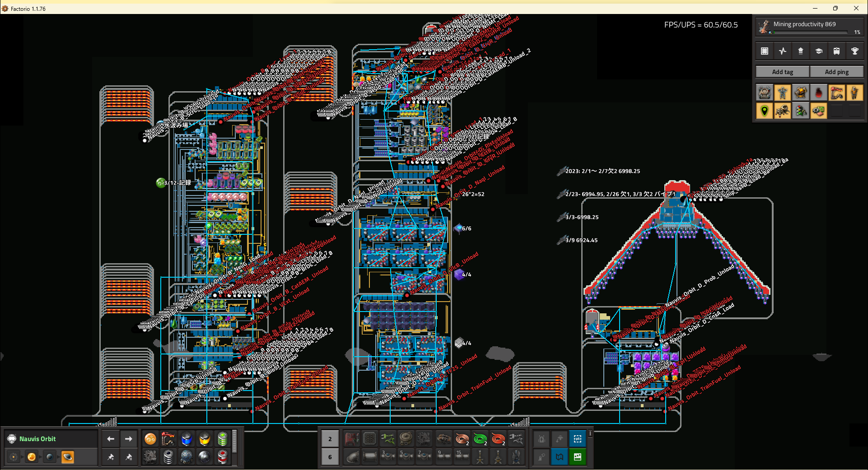Toggle spidertron map overlay
The width and height of the screenshot is (868, 470).
(782, 111)
